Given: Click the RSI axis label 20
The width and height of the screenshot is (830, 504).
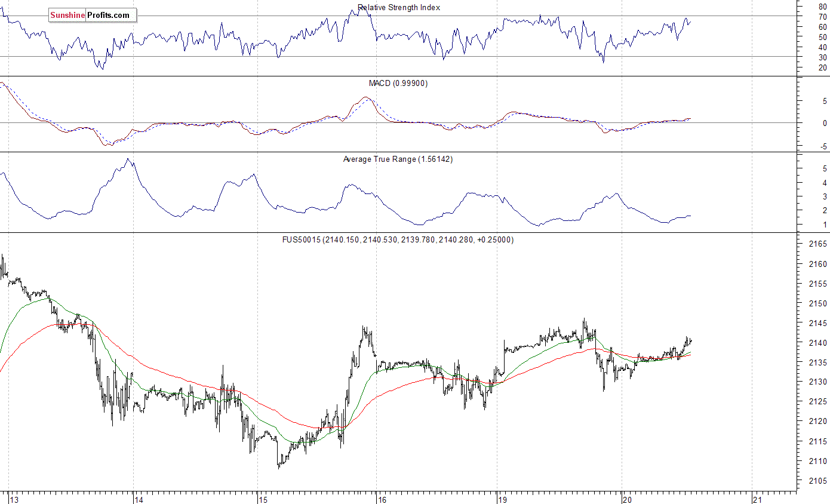Looking at the screenshot, I should click(x=822, y=67).
